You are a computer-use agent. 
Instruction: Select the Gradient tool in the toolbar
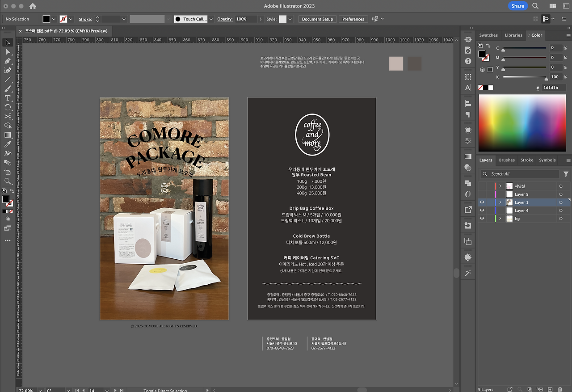tap(8, 135)
